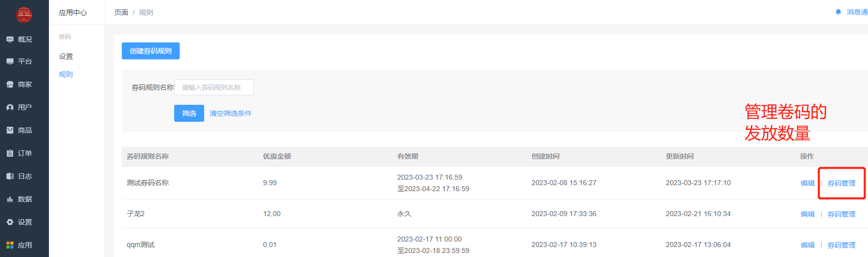Open 日志 log icon in sidebar
The image size is (868, 257).
[x=10, y=176]
